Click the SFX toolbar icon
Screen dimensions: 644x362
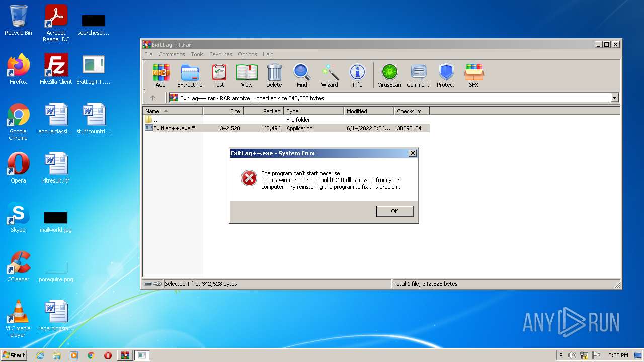473,76
